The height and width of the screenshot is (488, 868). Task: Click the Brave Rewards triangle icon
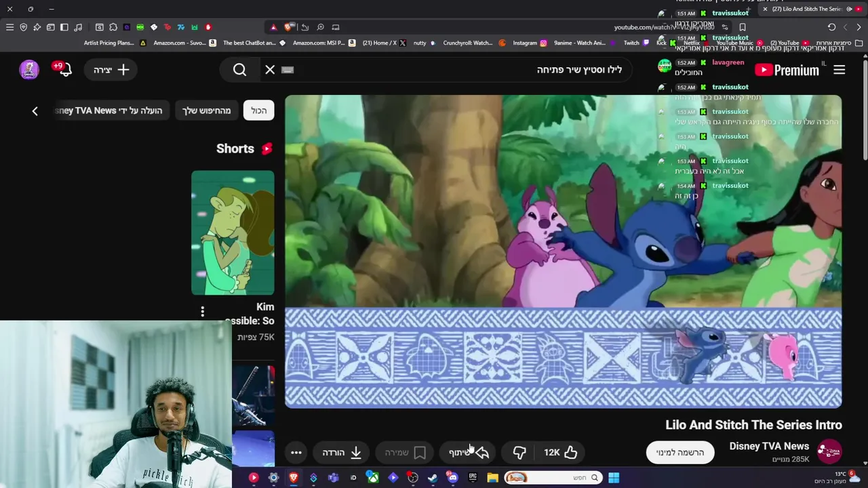(x=273, y=27)
